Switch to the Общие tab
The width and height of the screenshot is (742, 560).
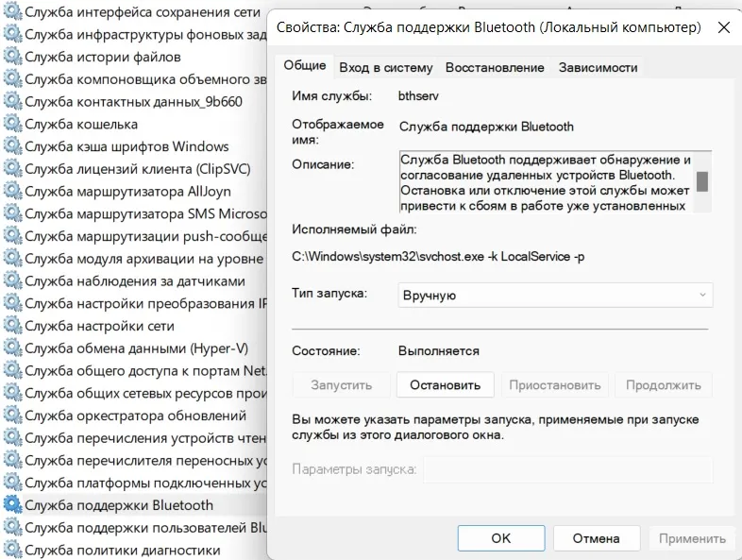[x=305, y=65]
